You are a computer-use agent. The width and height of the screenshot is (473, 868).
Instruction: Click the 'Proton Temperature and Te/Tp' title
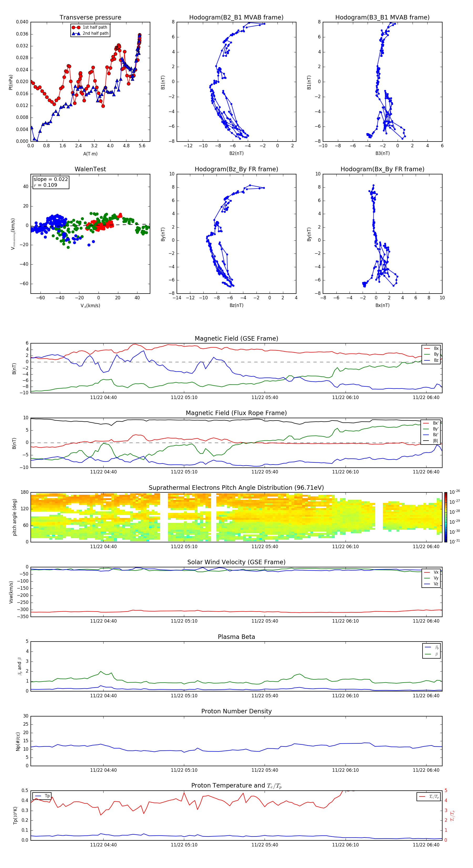pyautogui.click(x=236, y=786)
